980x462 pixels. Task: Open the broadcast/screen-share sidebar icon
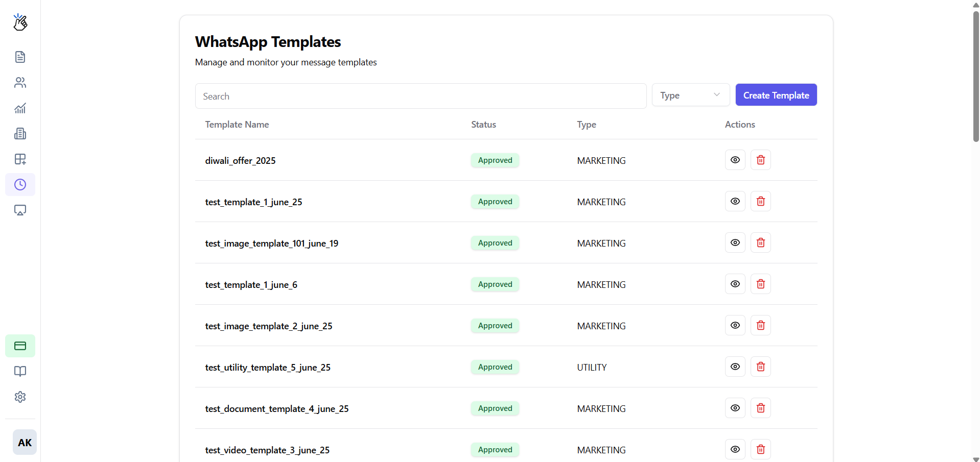click(x=20, y=210)
